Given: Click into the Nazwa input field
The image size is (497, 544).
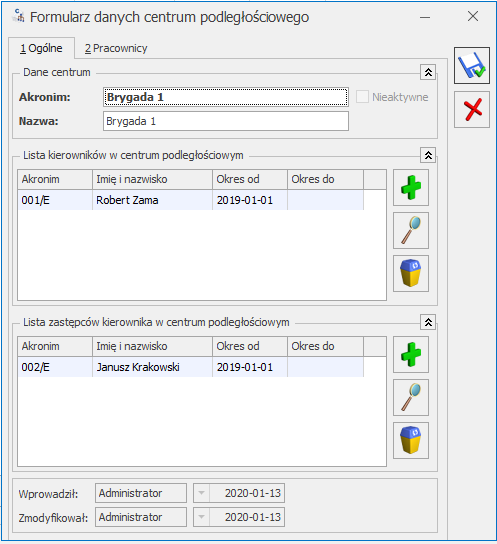Looking at the screenshot, I should 226,121.
